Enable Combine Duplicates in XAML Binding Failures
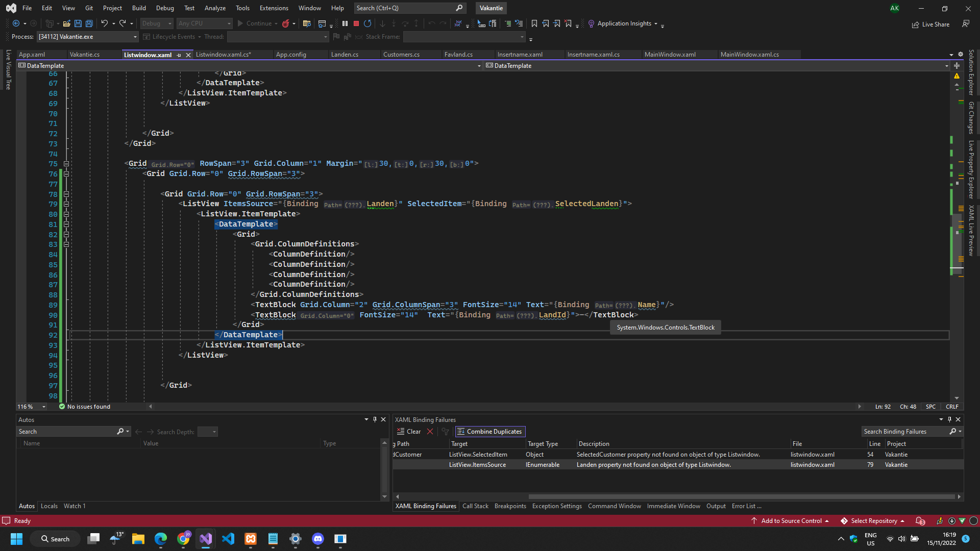980x551 pixels. [x=489, y=431]
